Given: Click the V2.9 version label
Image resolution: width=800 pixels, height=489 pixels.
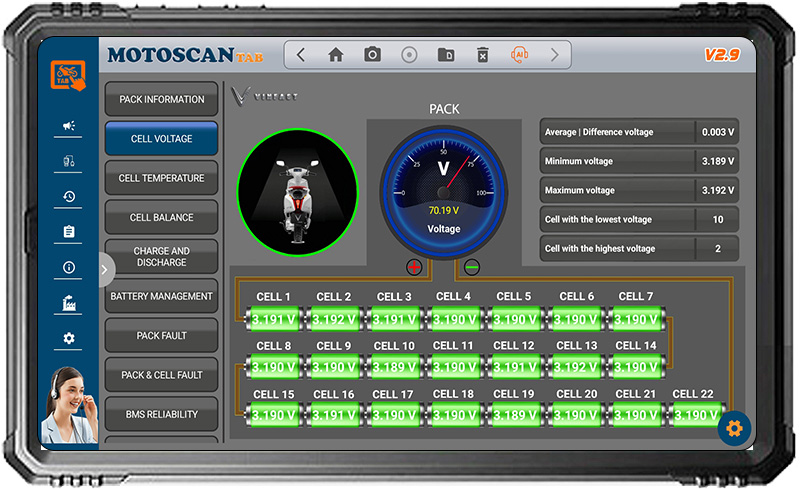Looking at the screenshot, I should tap(722, 55).
